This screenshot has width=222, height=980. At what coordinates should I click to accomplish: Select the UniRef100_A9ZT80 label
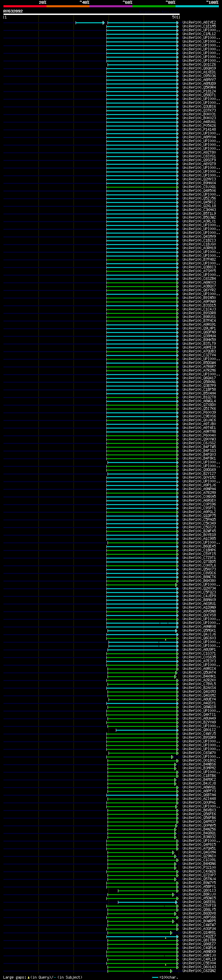(x=199, y=152)
